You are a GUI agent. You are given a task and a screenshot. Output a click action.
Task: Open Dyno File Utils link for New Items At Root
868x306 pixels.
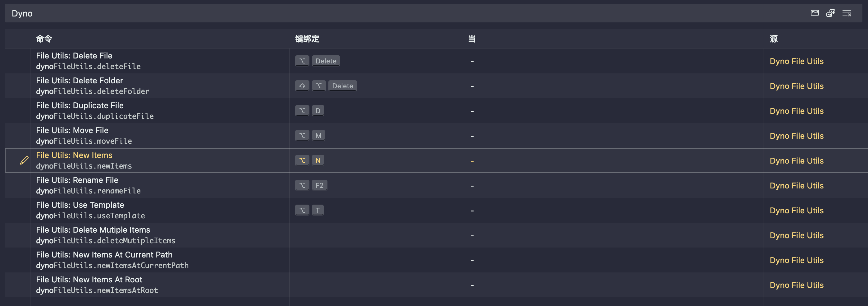click(x=796, y=285)
